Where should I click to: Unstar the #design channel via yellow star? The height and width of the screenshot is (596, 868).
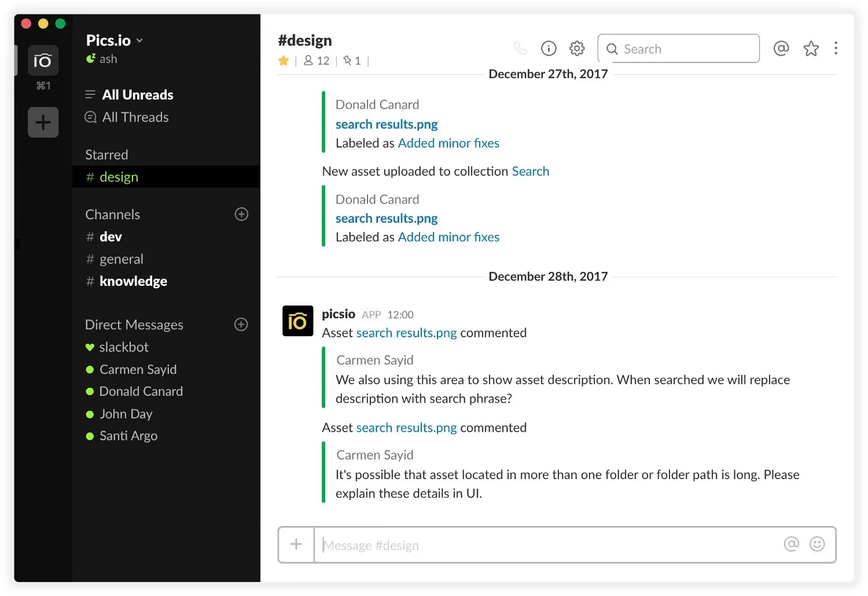point(284,61)
